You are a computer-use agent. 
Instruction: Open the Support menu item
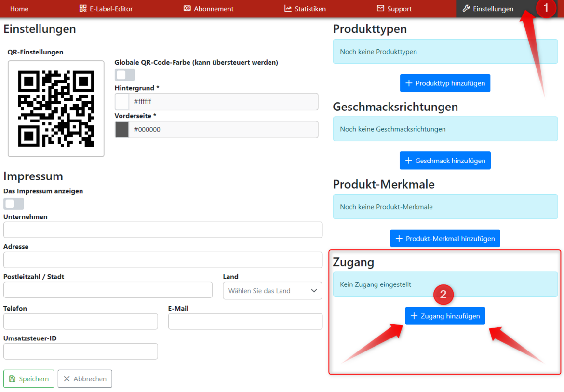click(394, 9)
